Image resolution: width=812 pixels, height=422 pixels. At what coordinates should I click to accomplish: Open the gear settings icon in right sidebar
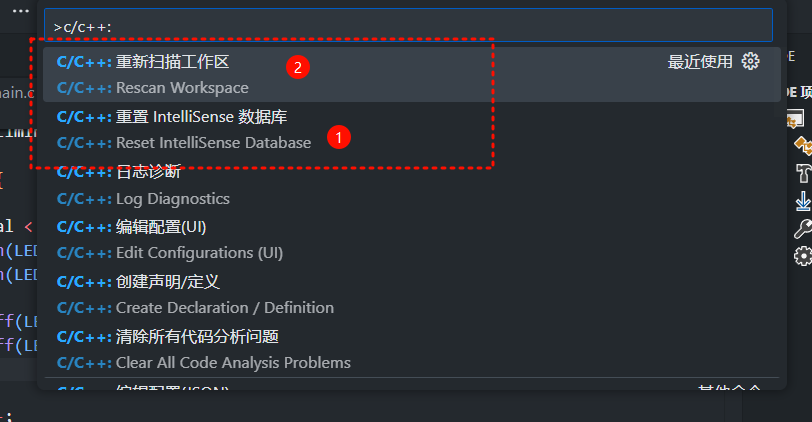pyautogui.click(x=802, y=256)
